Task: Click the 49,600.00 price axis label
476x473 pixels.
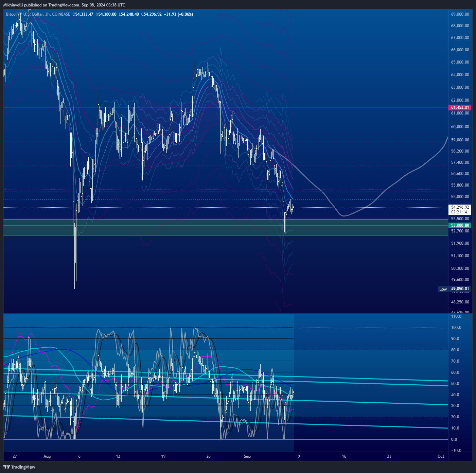Action: coord(460,280)
